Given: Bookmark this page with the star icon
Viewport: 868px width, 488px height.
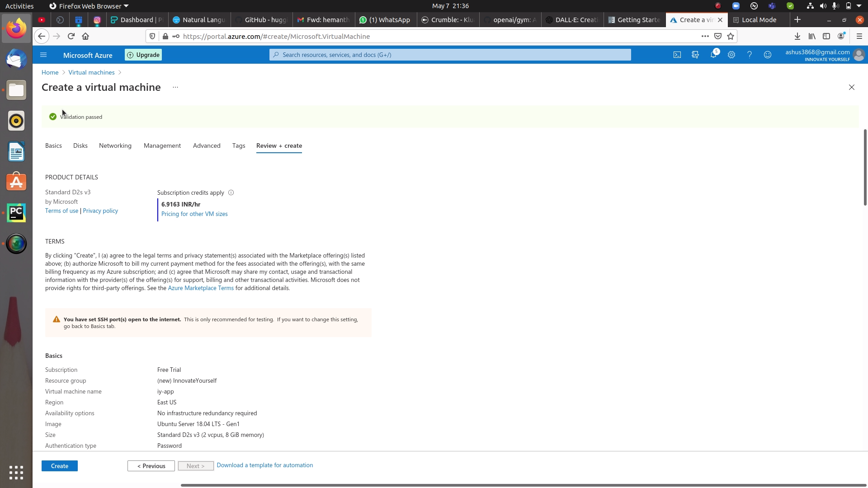Looking at the screenshot, I should pos(731,36).
